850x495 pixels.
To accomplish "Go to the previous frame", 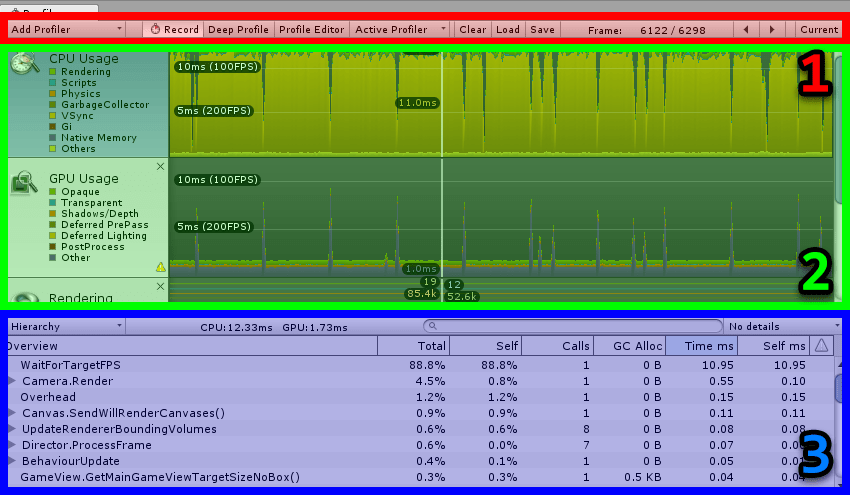I will pos(747,29).
